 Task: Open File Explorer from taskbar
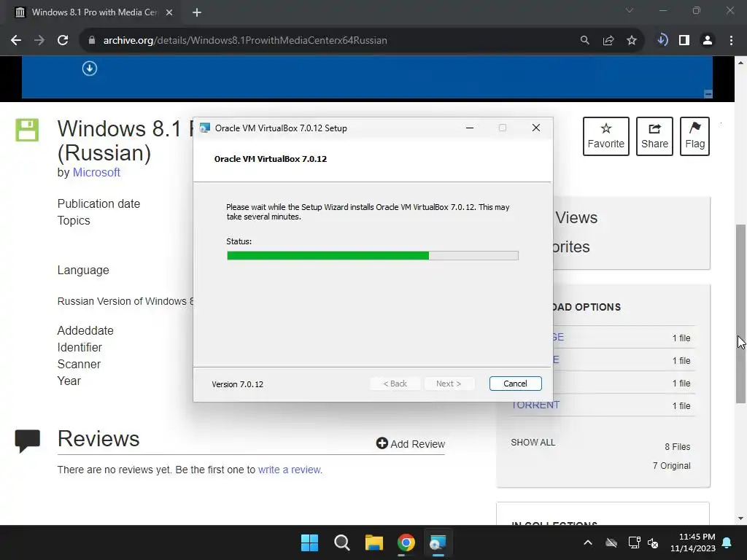click(x=374, y=542)
